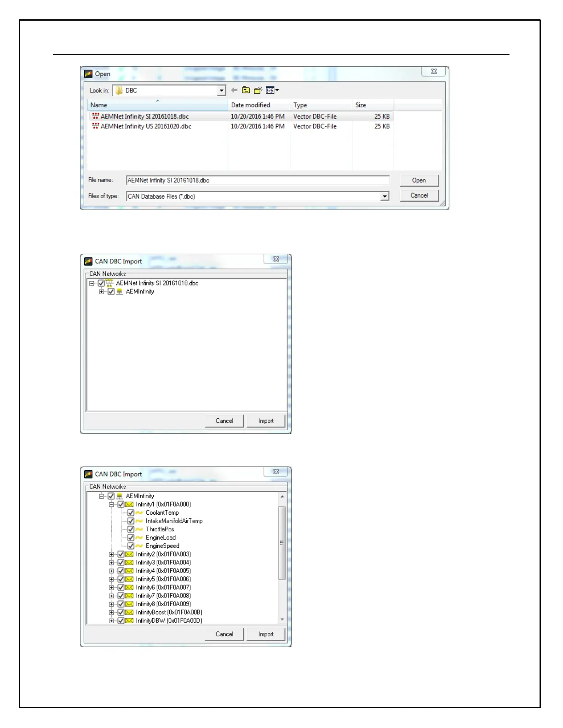Select the Infinity7 (0x01F0A008) tree label
This screenshot has width=563, height=728.
(163, 596)
